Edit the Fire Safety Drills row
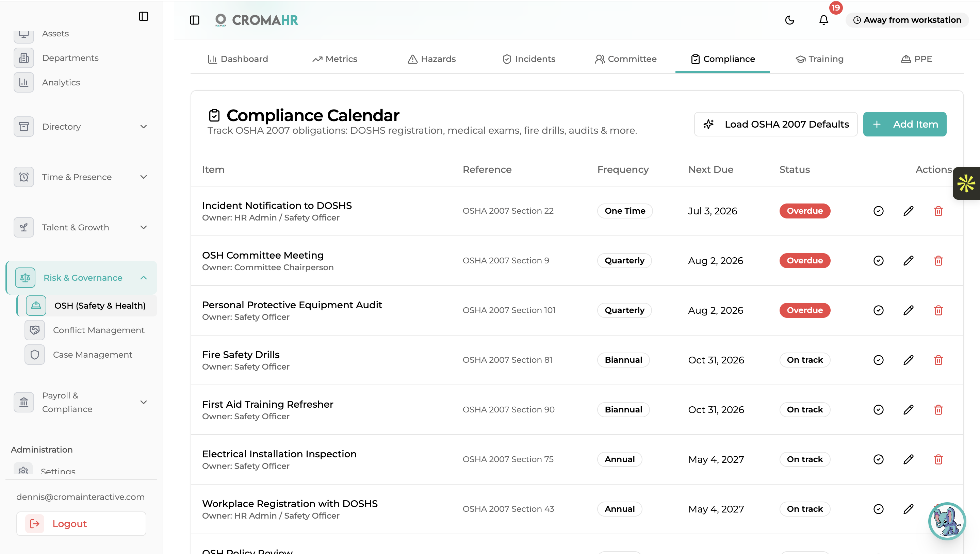This screenshot has width=980, height=554. 909,360
